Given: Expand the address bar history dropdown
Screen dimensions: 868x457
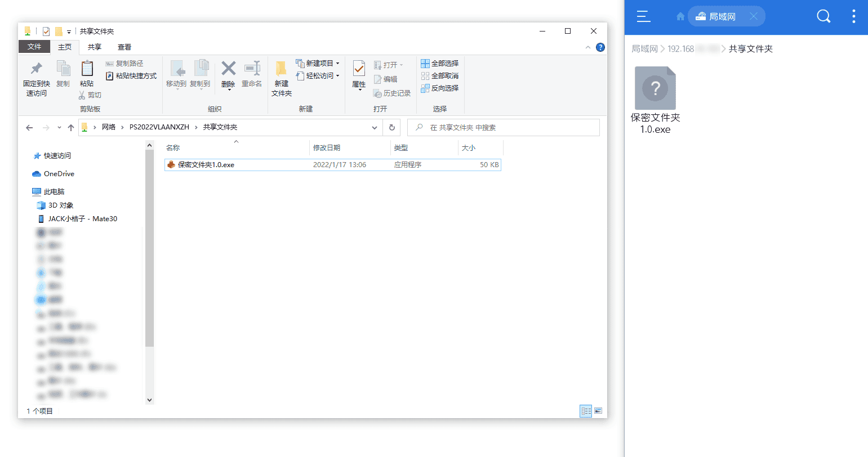Looking at the screenshot, I should coord(375,128).
